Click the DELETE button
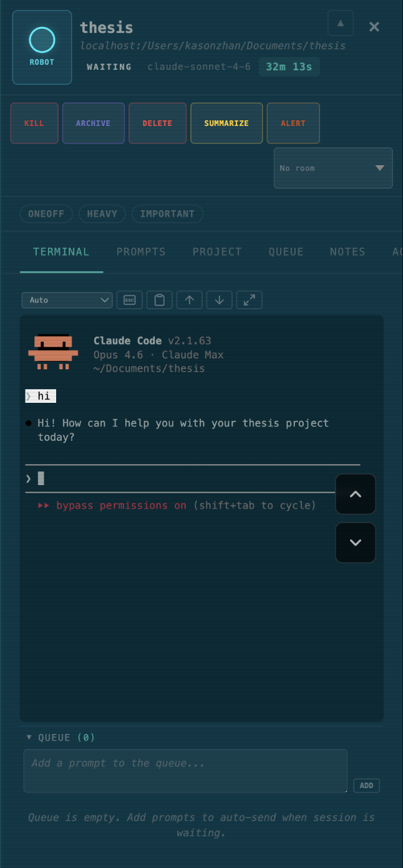403x868 pixels. point(157,123)
